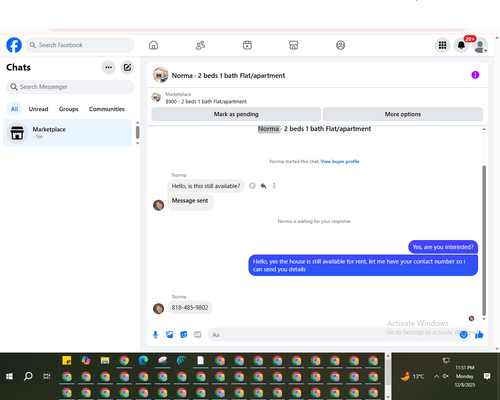Click the chat list scrollbar thumb
The width and height of the screenshot is (500, 400).
(x=137, y=132)
